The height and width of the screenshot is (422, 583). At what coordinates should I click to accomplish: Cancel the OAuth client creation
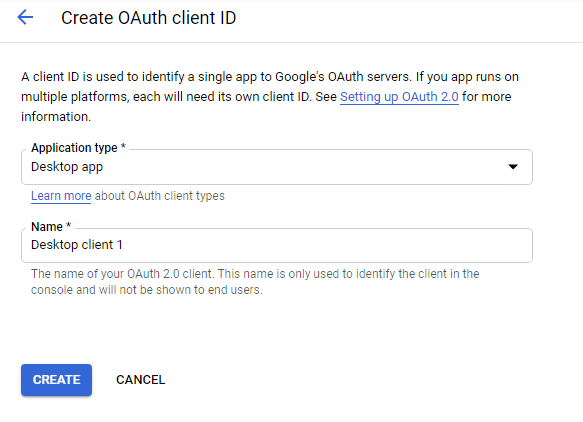(x=141, y=380)
